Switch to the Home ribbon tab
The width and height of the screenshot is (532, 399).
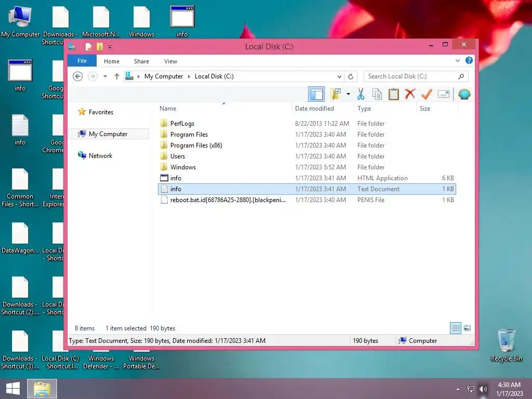112,61
